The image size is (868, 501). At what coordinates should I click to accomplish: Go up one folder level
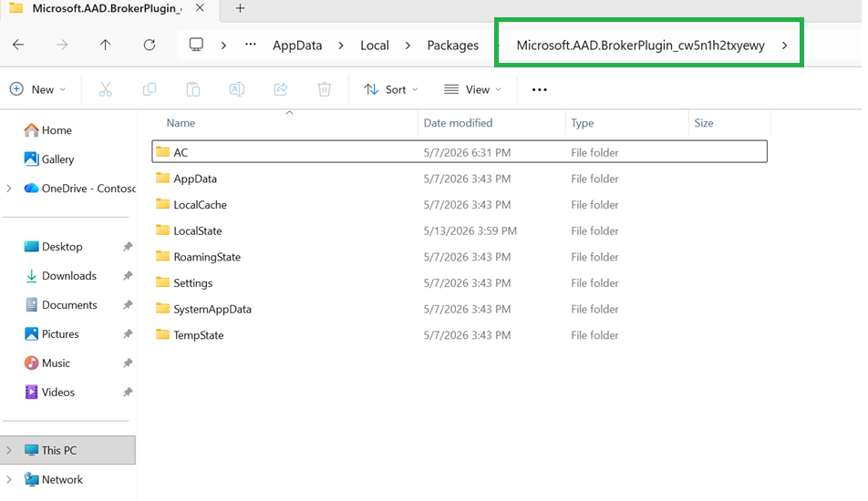click(x=105, y=45)
